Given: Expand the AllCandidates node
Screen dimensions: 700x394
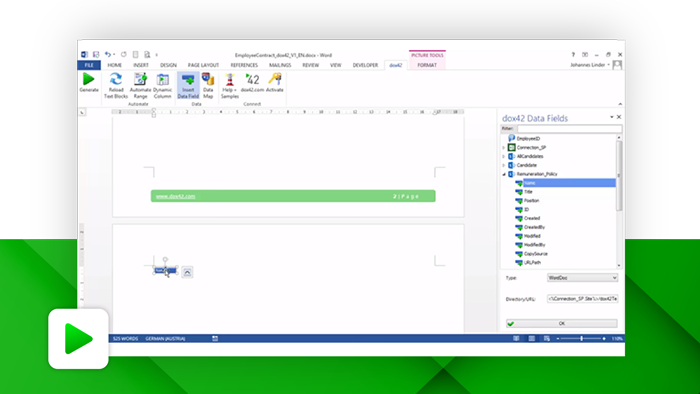Looking at the screenshot, I should point(504,157).
